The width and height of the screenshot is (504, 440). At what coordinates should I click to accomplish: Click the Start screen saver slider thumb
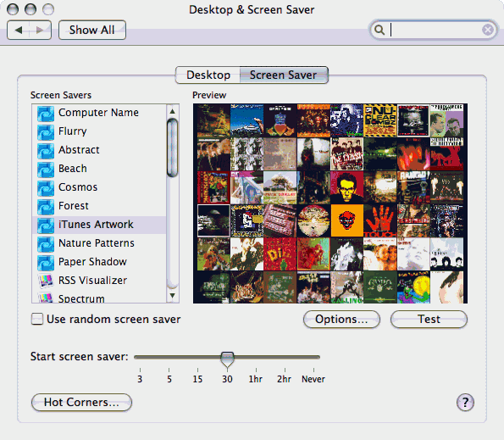227,359
